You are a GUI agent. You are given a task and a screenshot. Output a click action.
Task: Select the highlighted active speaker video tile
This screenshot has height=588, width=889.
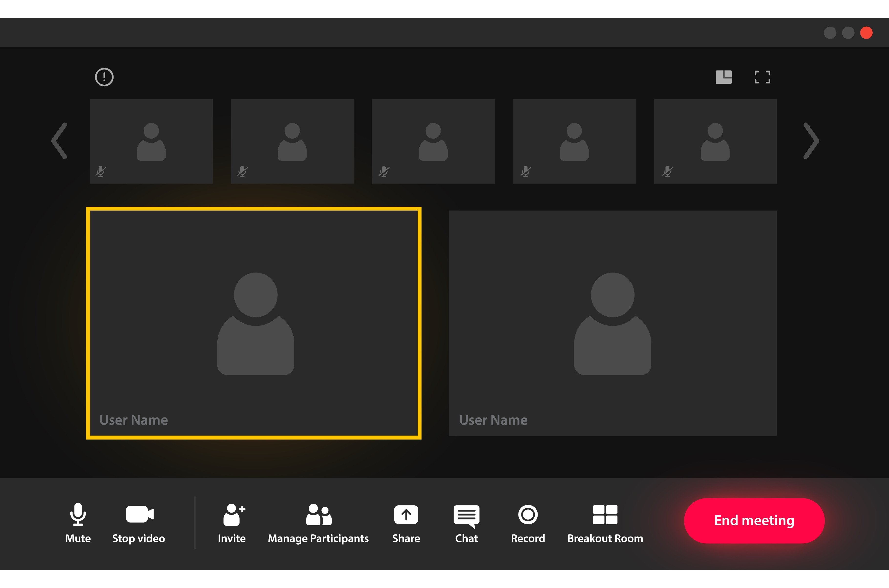coord(254,323)
